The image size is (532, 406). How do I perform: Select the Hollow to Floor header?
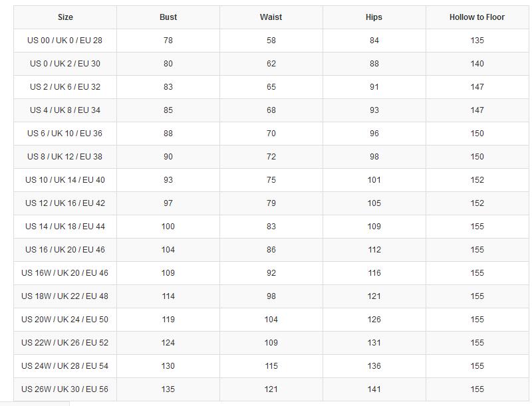tap(477, 17)
